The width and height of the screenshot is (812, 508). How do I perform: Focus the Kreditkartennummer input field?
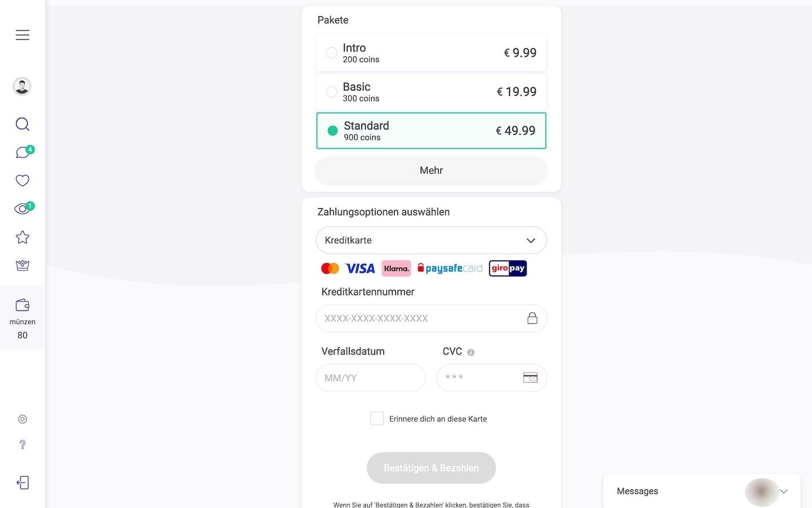pyautogui.click(x=431, y=318)
